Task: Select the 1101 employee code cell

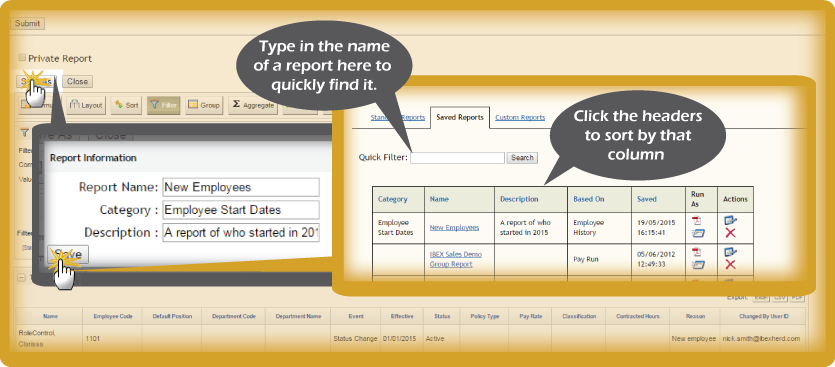Action: pos(112,338)
